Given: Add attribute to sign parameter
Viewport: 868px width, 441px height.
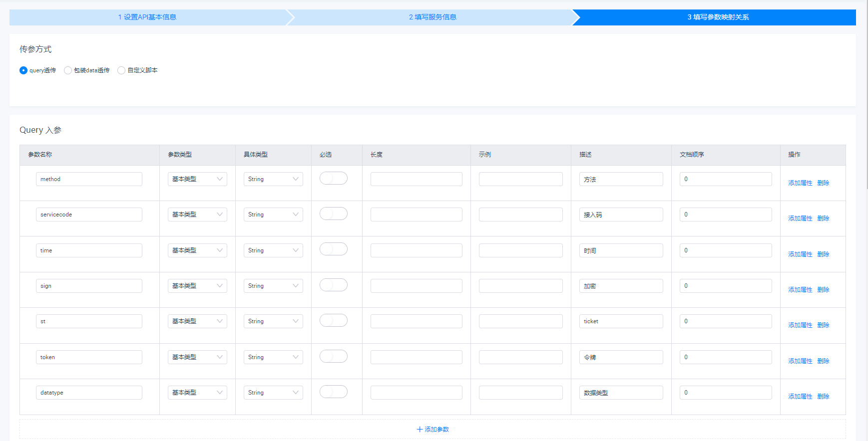Looking at the screenshot, I should tap(800, 290).
